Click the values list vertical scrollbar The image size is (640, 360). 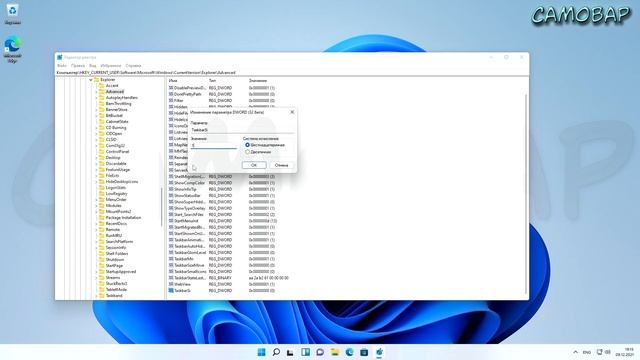pyautogui.click(x=526, y=194)
